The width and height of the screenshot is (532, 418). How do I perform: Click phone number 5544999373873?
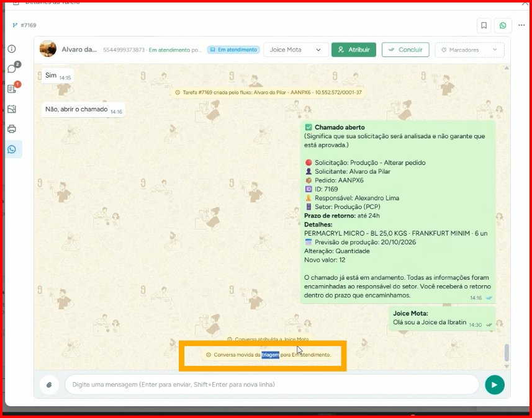[124, 50]
